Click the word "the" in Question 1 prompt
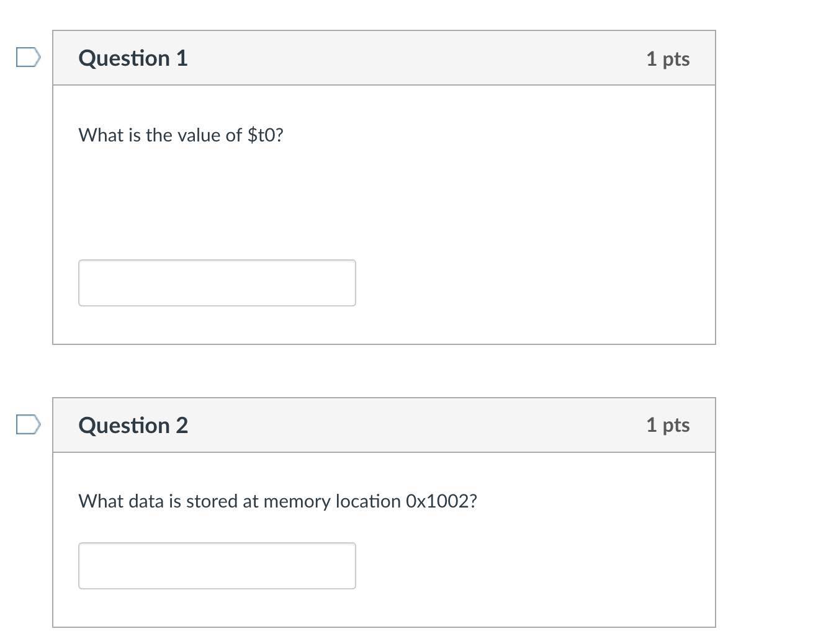This screenshot has width=813, height=644. coord(159,135)
